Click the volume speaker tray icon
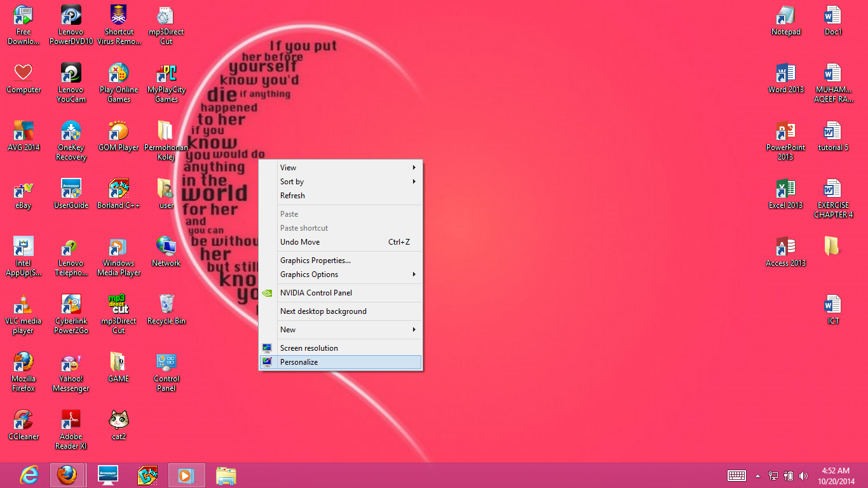 (803, 475)
